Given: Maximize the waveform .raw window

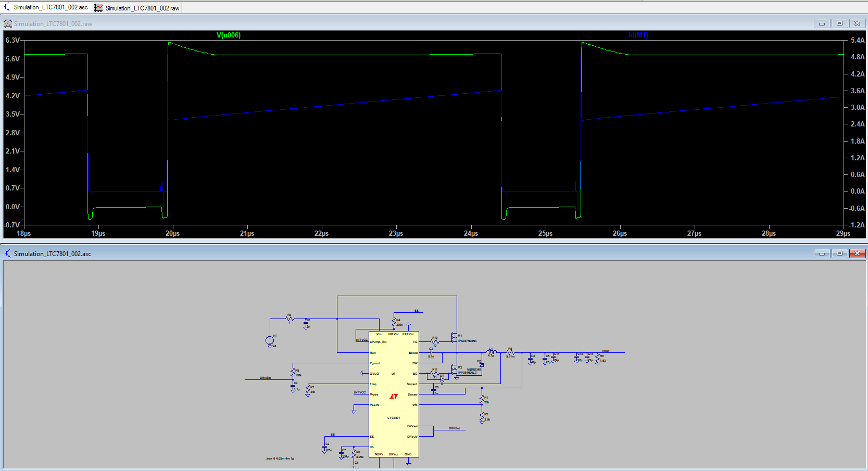Looking at the screenshot, I should pos(839,23).
